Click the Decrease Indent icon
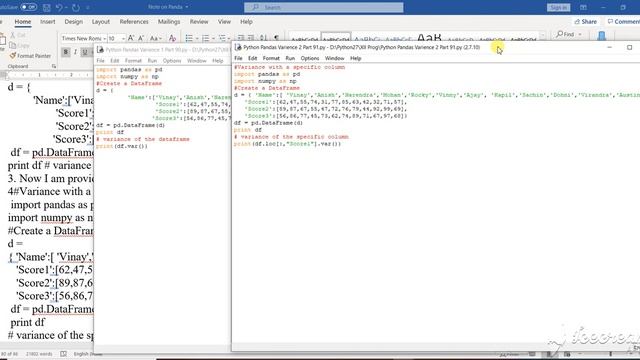 coord(241,38)
